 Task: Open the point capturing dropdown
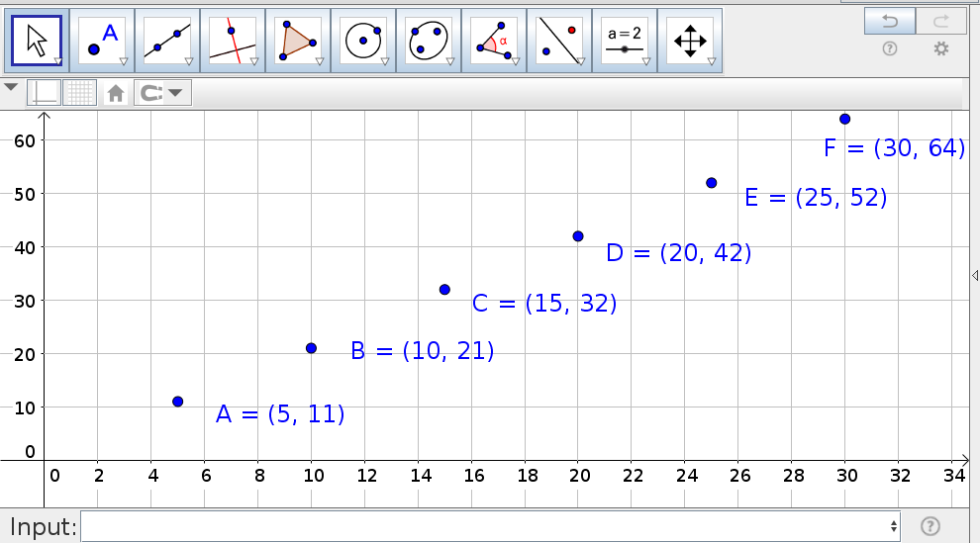point(162,93)
